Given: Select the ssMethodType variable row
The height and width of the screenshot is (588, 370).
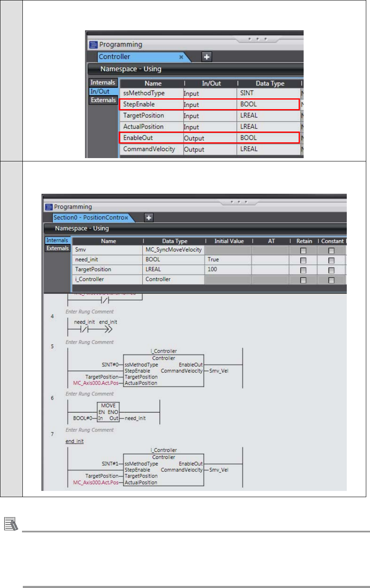Looking at the screenshot, I should [x=210, y=94].
